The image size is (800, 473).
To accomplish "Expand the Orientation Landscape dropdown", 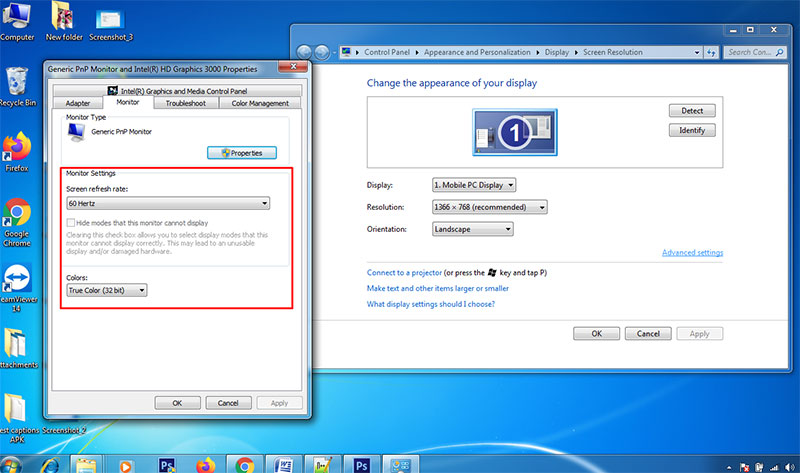I will pos(472,229).
